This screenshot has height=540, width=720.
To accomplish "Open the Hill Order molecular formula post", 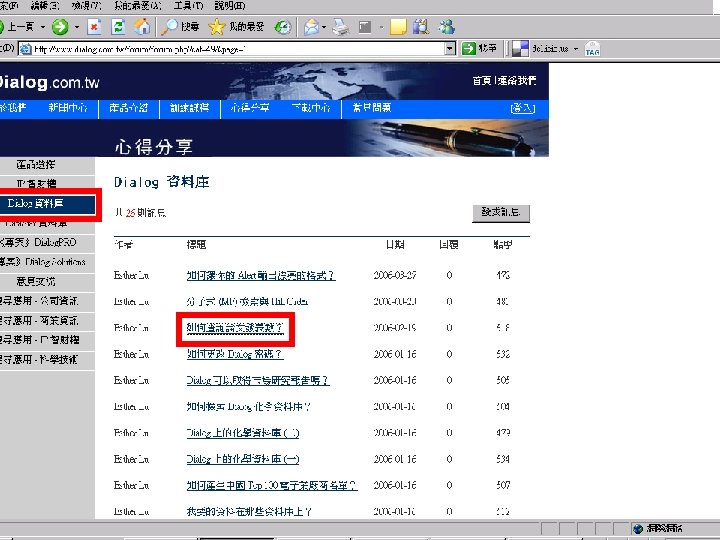I will click(247, 302).
